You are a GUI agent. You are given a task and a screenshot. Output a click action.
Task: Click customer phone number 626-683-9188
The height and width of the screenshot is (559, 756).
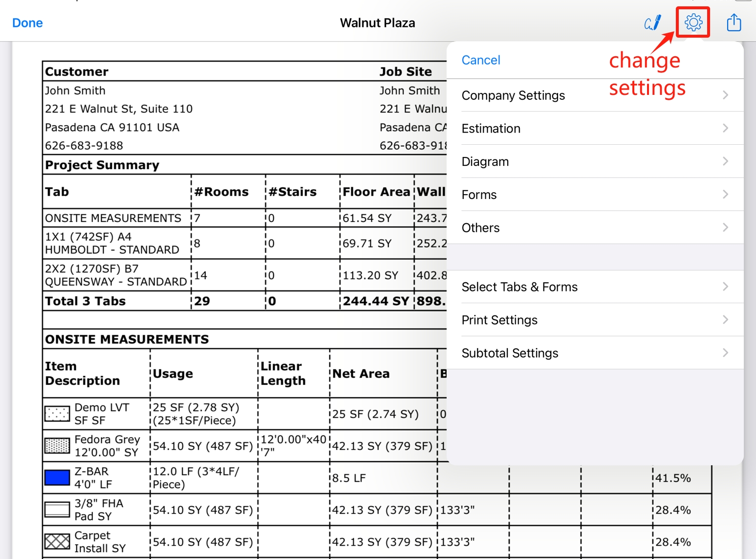(84, 146)
